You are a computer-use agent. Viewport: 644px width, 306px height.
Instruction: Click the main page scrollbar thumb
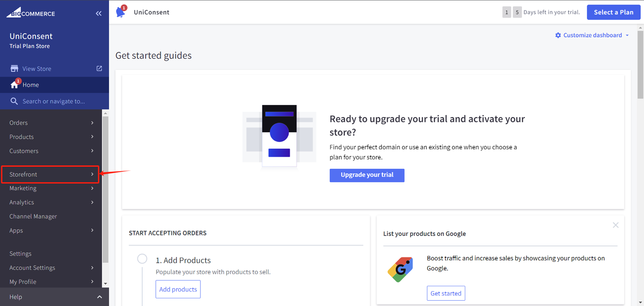640,64
